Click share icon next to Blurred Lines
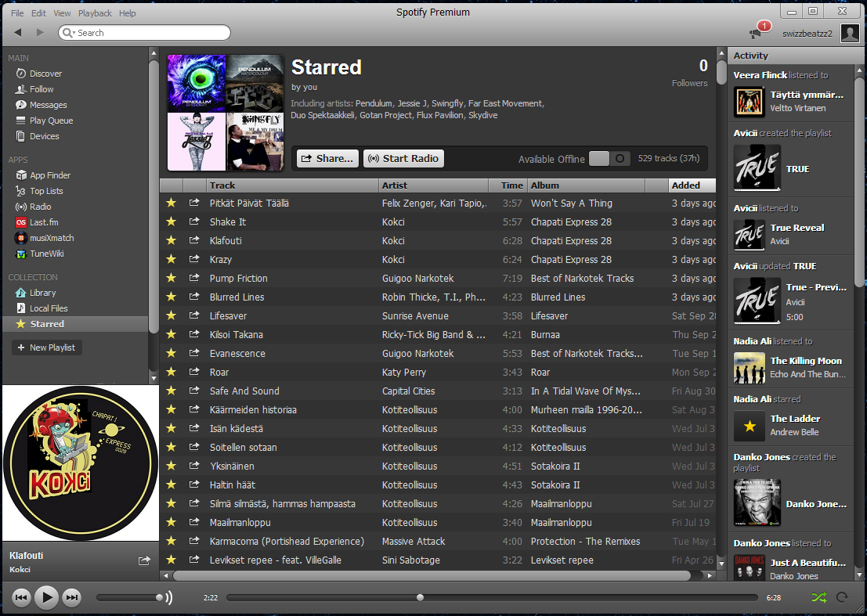Screen dimensions: 867x616 click(x=194, y=297)
